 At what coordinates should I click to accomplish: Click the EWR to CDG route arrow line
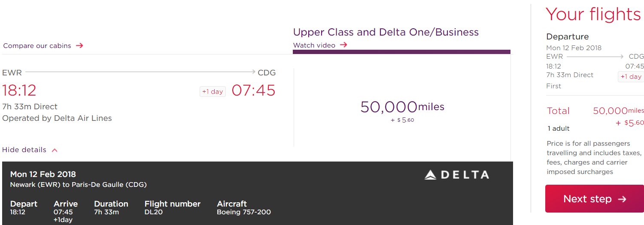point(140,72)
